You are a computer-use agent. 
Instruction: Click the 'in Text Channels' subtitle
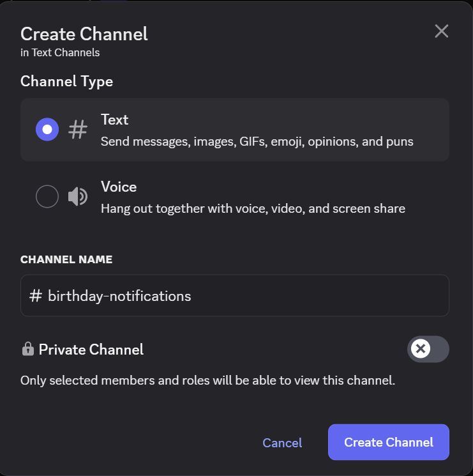pos(60,52)
